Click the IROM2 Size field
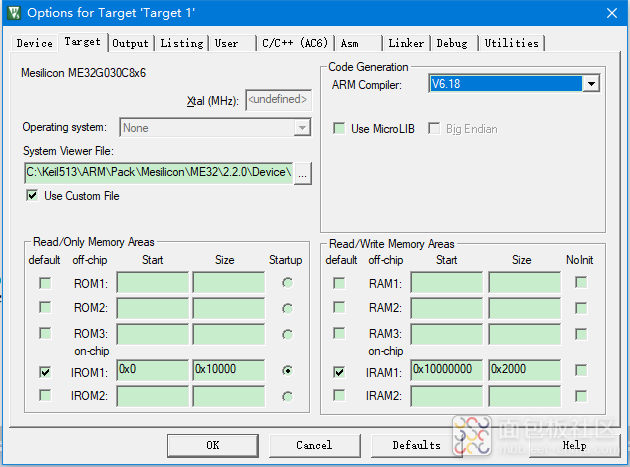Image resolution: width=630 pixels, height=467 pixels. click(x=229, y=396)
